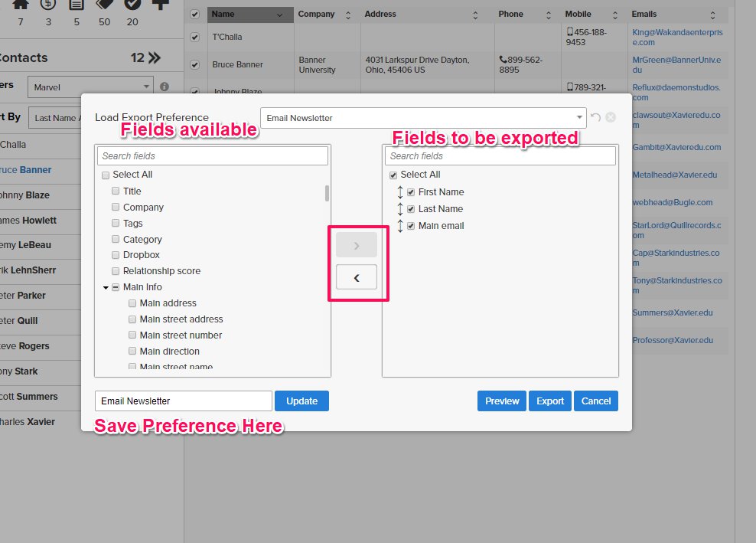Viewport: 756px width, 543px height.
Task: Click the move-left arrow button
Action: pyautogui.click(x=356, y=277)
